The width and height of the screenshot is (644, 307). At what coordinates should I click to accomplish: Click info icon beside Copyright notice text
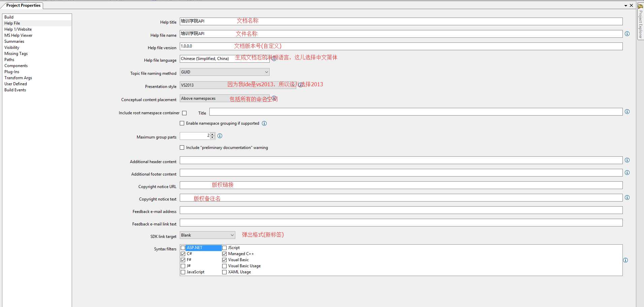[627, 197]
